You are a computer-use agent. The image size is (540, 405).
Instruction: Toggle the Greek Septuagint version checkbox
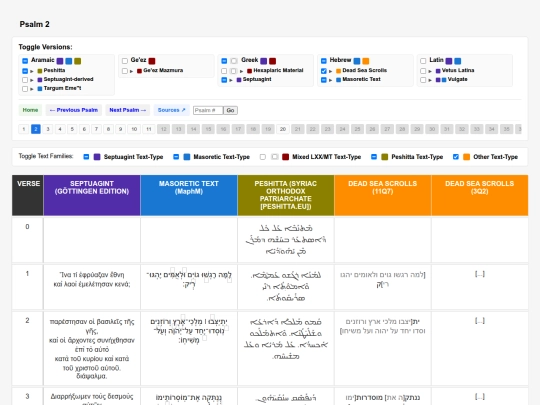[x=224, y=80]
